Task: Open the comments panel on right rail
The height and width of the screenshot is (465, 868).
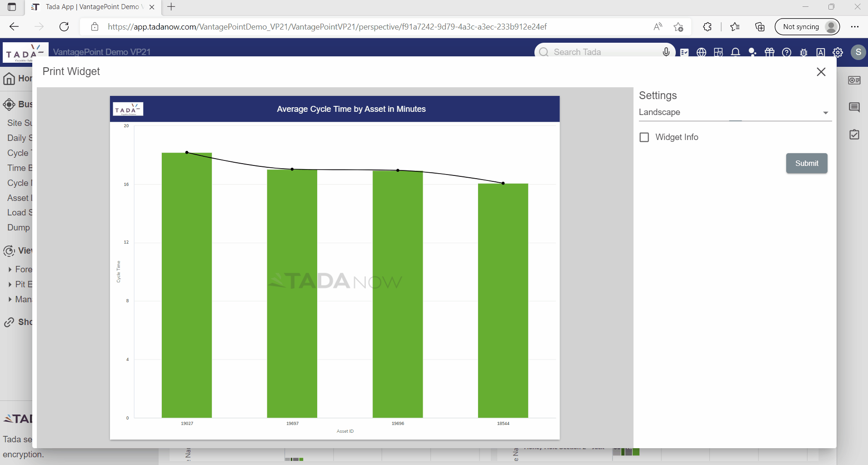Action: (x=855, y=107)
